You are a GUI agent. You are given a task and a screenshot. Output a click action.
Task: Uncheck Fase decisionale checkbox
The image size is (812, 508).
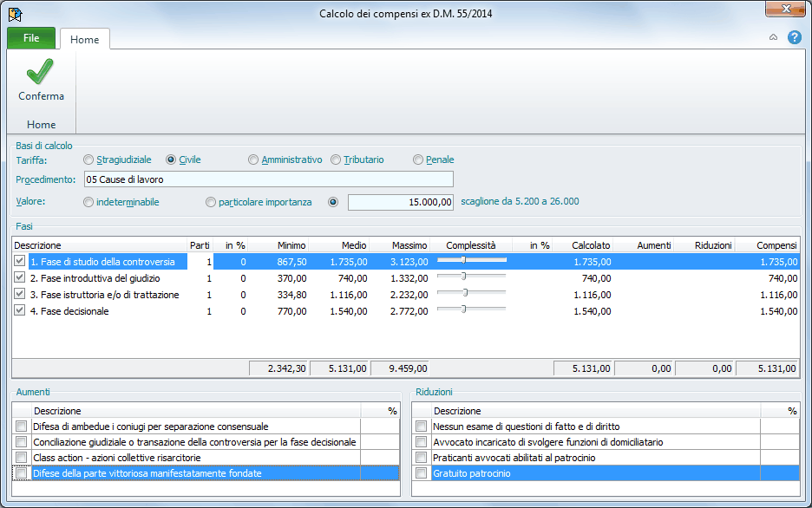pos(20,311)
